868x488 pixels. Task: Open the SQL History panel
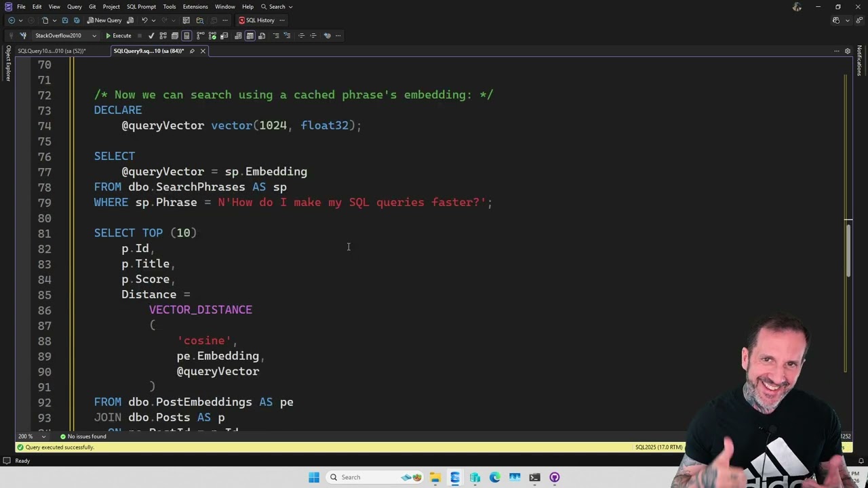pyautogui.click(x=256, y=20)
